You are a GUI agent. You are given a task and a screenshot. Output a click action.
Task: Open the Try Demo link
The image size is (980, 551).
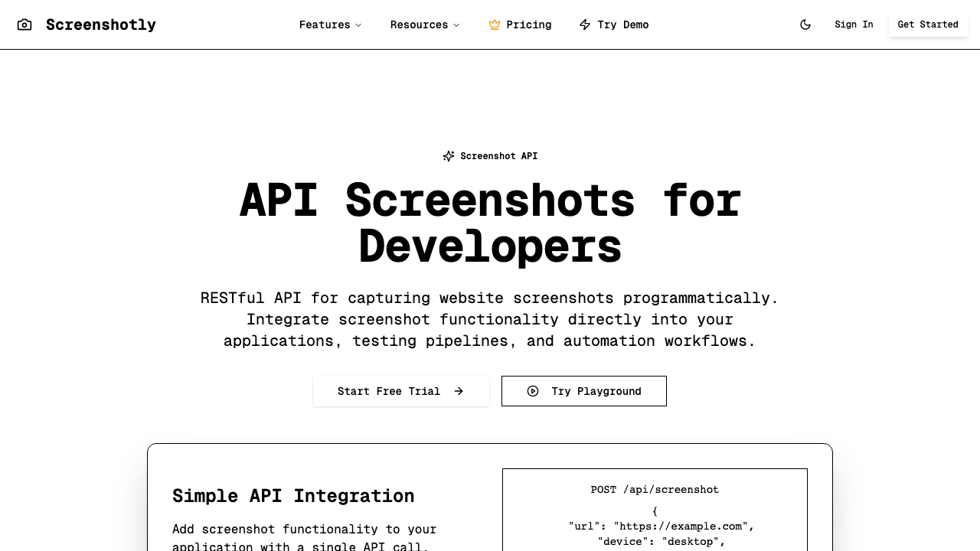pos(622,24)
